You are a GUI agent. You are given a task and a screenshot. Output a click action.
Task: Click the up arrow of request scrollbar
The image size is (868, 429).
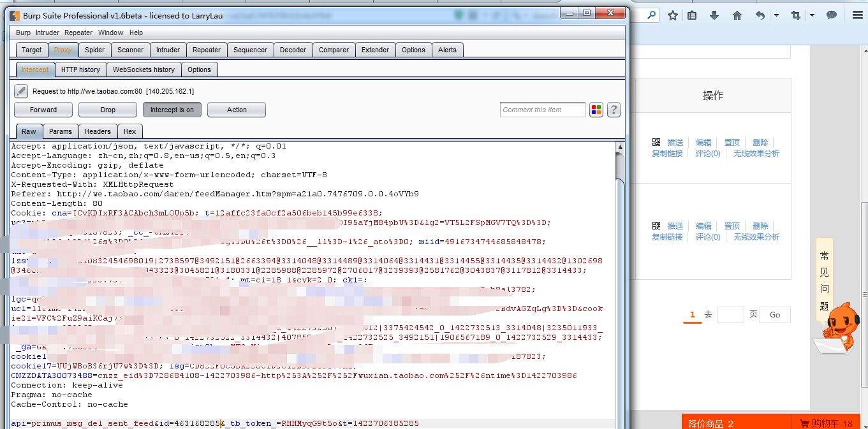click(x=620, y=147)
